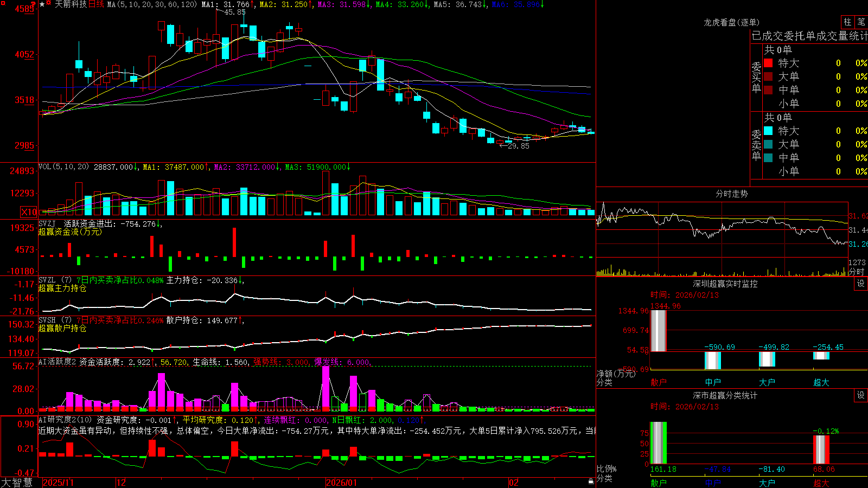Click the AI活跃度2 indicator label
This screenshot has height=488, width=868.
(x=58, y=362)
